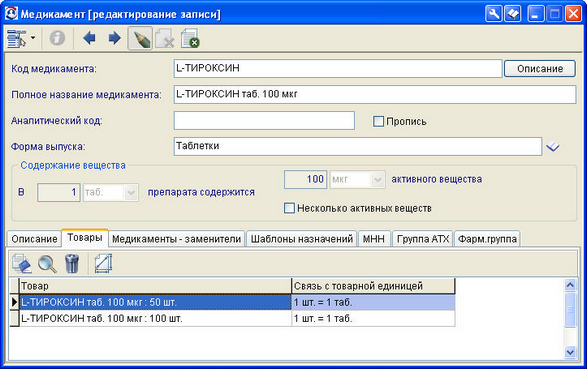Go to the previous record with the left arrow

(x=89, y=38)
